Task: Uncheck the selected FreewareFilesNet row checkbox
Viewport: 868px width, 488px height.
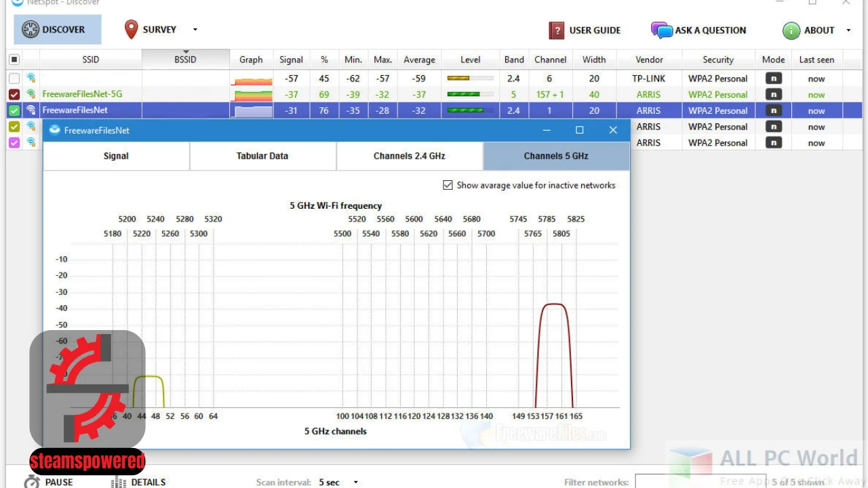Action: (x=14, y=110)
